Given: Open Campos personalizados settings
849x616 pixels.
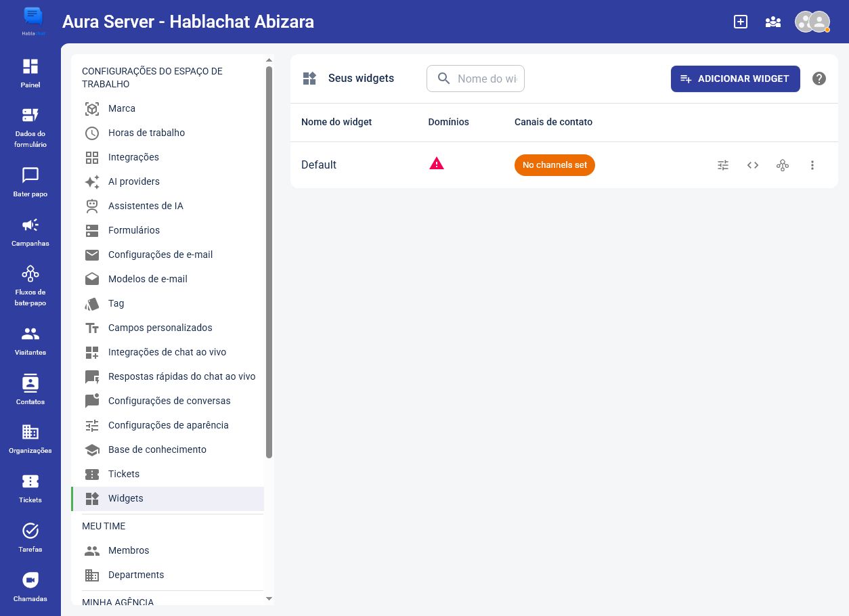Looking at the screenshot, I should (x=168, y=328).
